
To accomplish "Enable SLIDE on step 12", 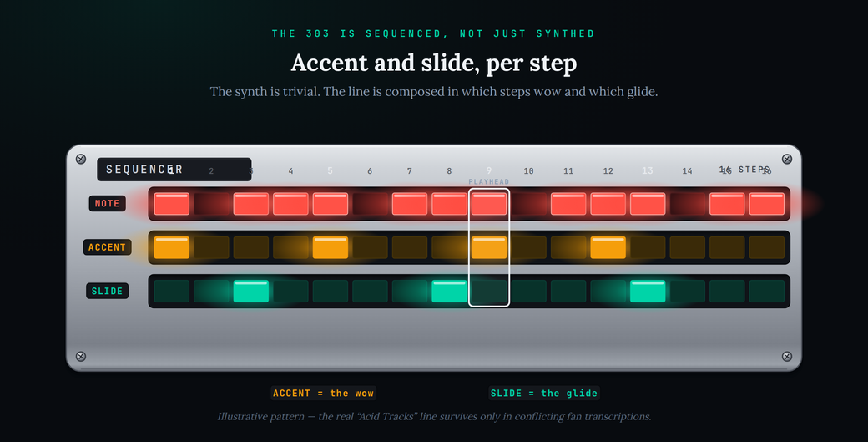I will click(608, 292).
